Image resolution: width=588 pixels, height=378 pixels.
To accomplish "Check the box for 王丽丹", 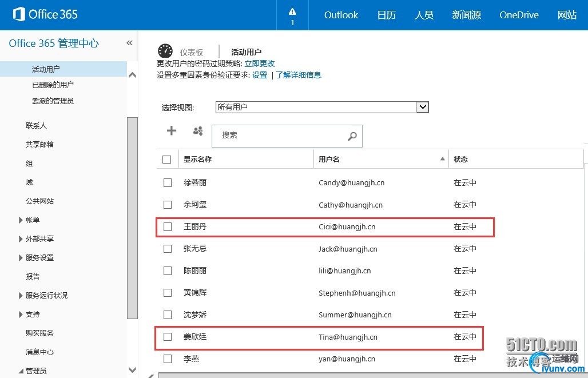I will pos(168,227).
